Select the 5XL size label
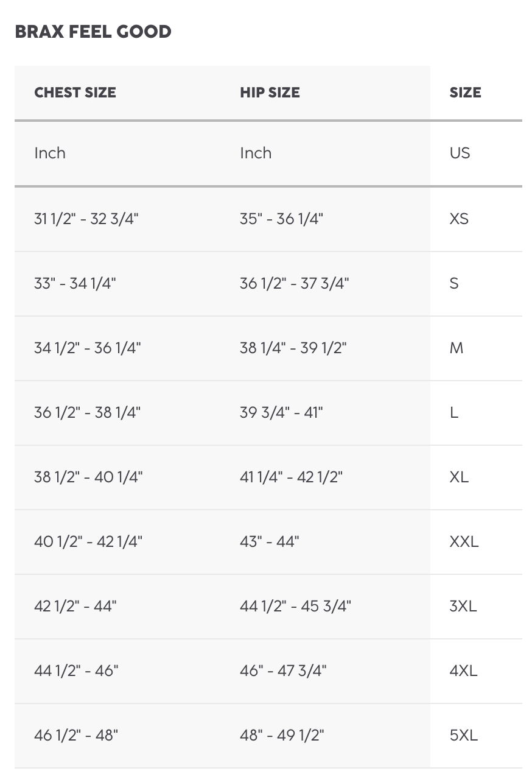 pos(463,735)
